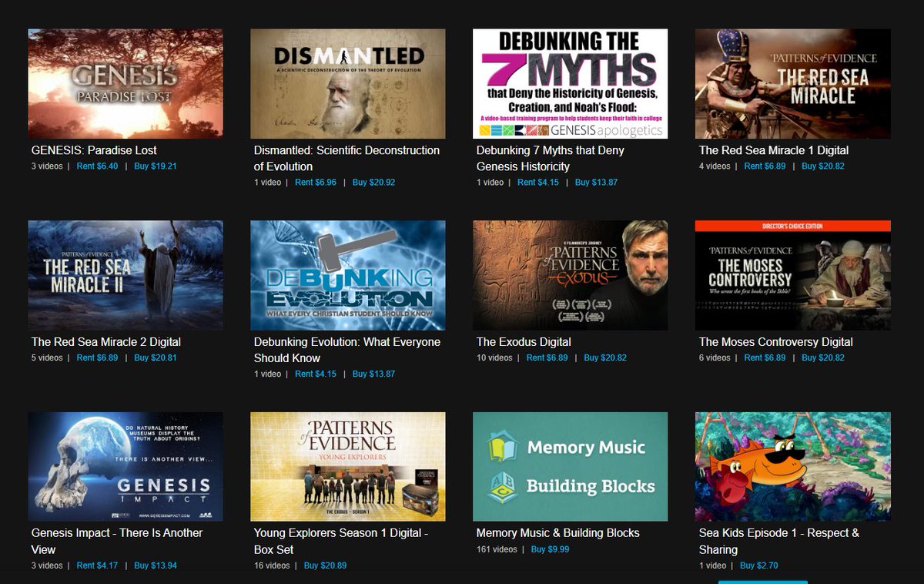The height and width of the screenshot is (584, 924).
Task: Click the '6 videos' count text
Action: pyautogui.click(x=715, y=358)
